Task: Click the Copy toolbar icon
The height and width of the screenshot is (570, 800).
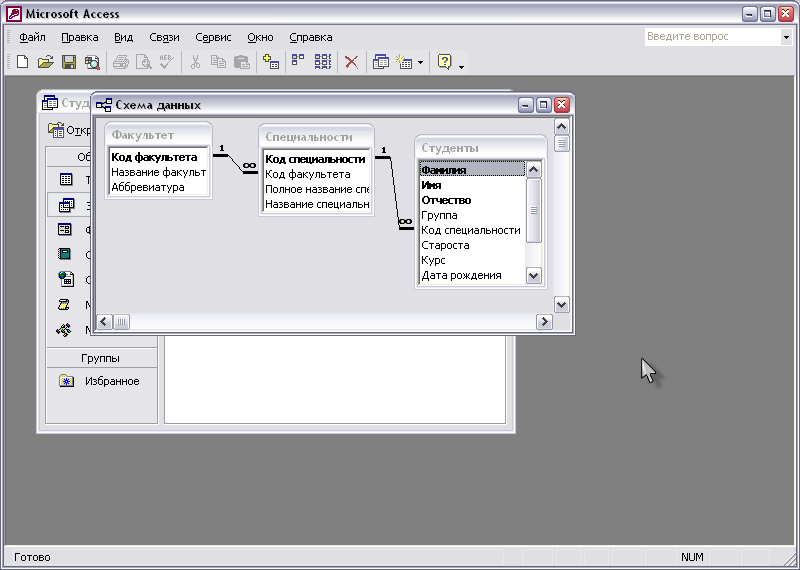Action: 218,62
